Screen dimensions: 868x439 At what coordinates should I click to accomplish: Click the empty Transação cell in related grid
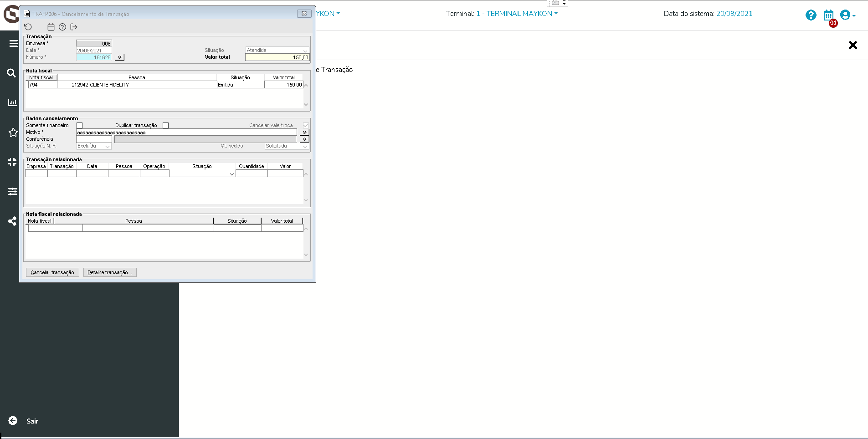[62, 174]
